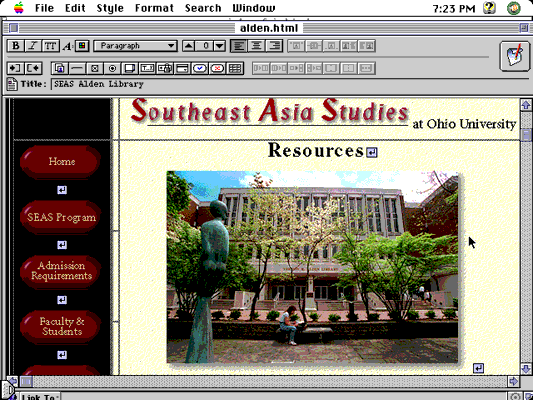
Task: Click the horizontal scrollbar left arrow
Action: click(x=13, y=381)
